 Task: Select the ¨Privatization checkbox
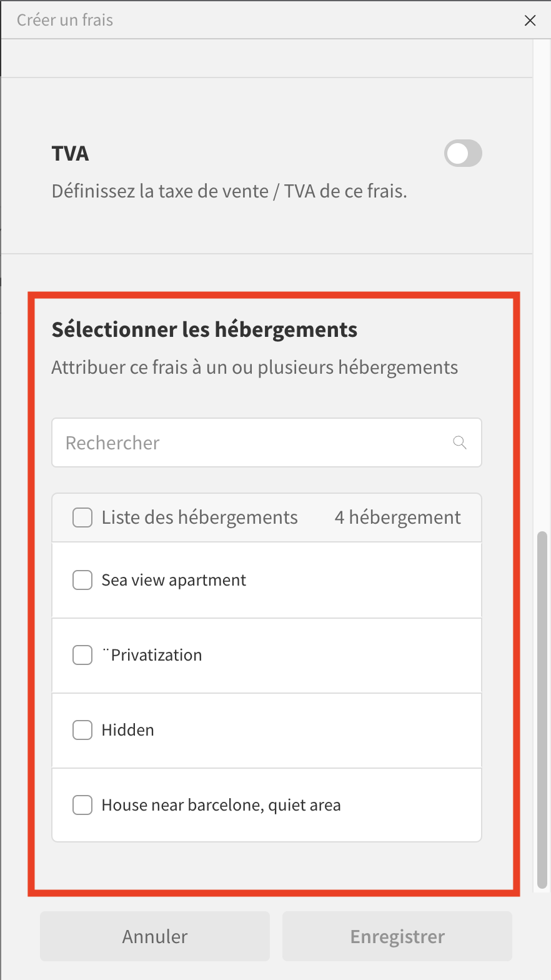(82, 655)
